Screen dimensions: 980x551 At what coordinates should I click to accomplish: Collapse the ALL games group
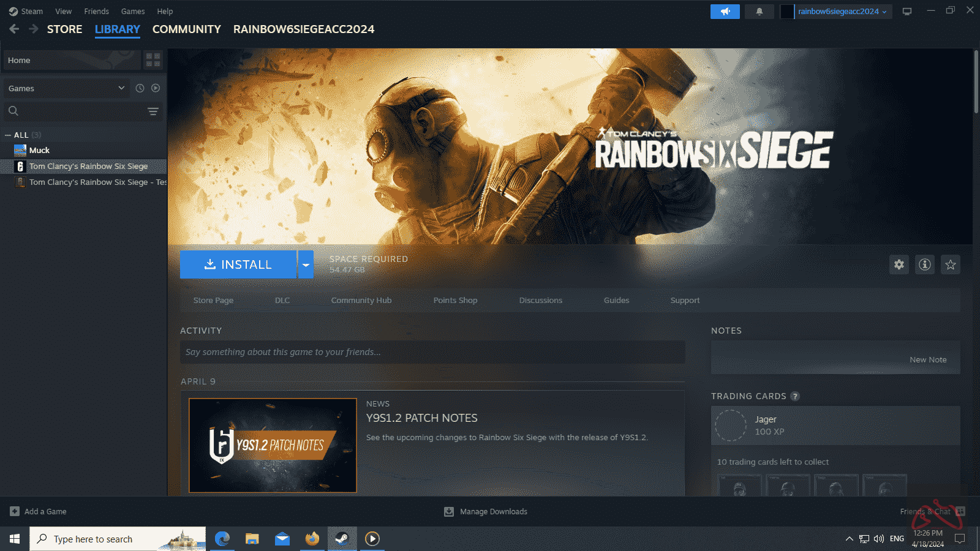[7, 135]
